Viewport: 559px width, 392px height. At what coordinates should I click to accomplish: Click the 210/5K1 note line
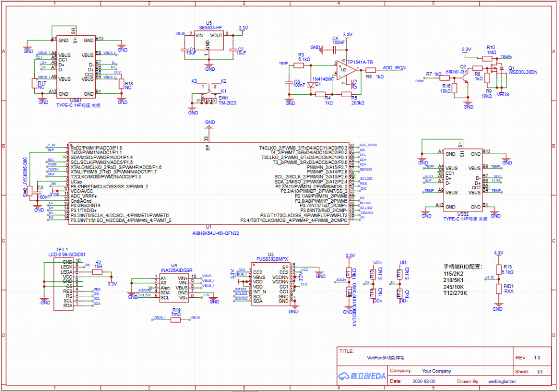point(453,280)
